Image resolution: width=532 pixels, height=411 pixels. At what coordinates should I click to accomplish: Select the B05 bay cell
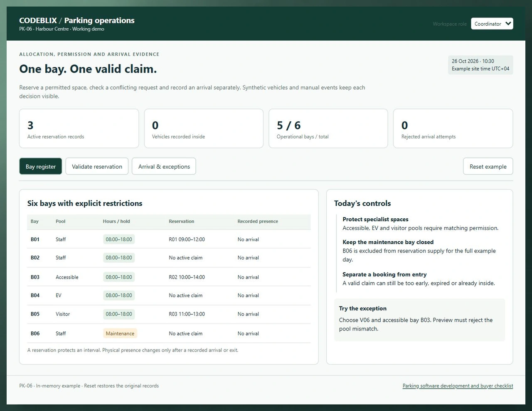point(35,314)
